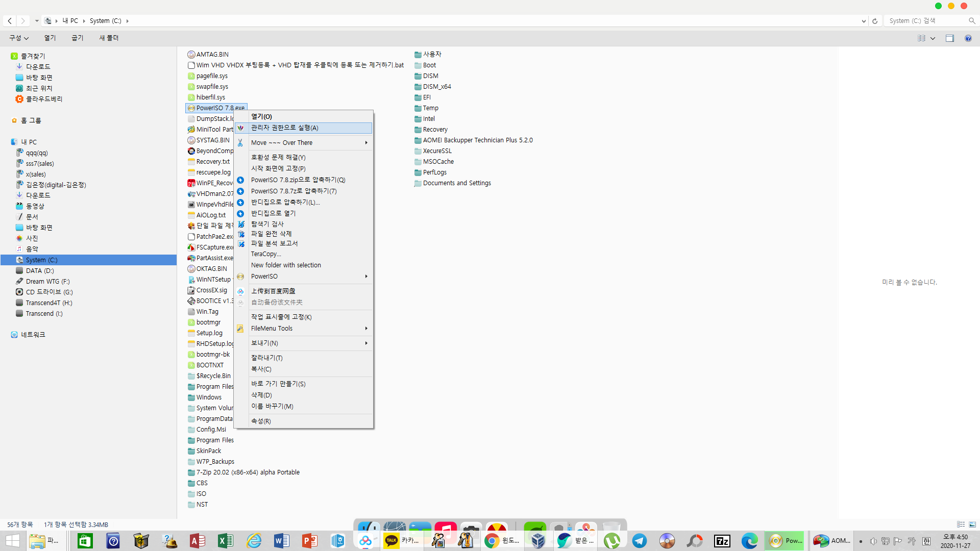Open Microsoft Edge taskbar icon

[x=749, y=541]
